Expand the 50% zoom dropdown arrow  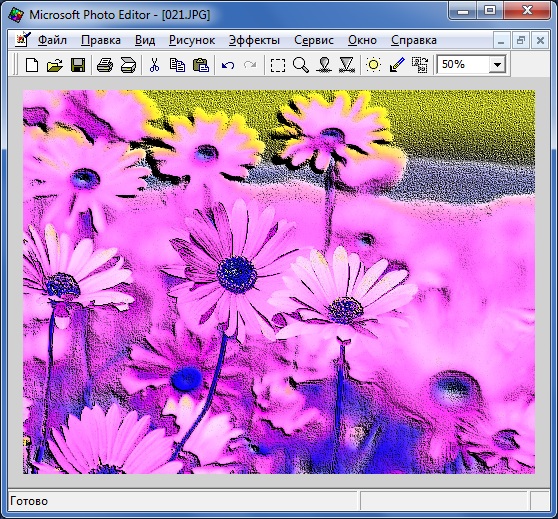(497, 65)
